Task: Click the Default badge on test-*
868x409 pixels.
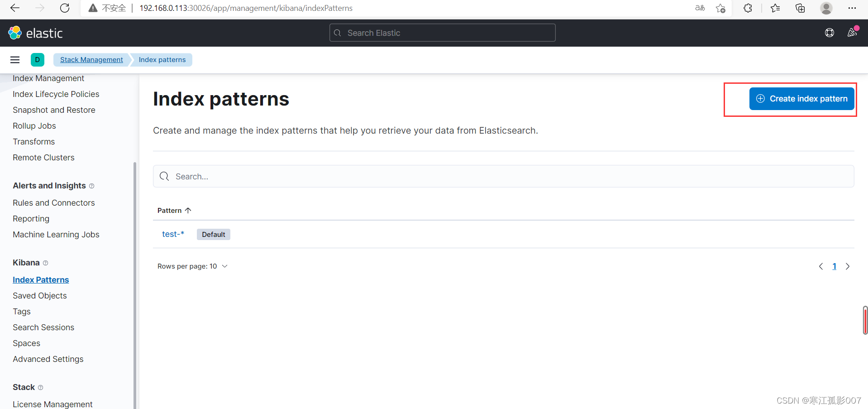Action: pyautogui.click(x=214, y=234)
